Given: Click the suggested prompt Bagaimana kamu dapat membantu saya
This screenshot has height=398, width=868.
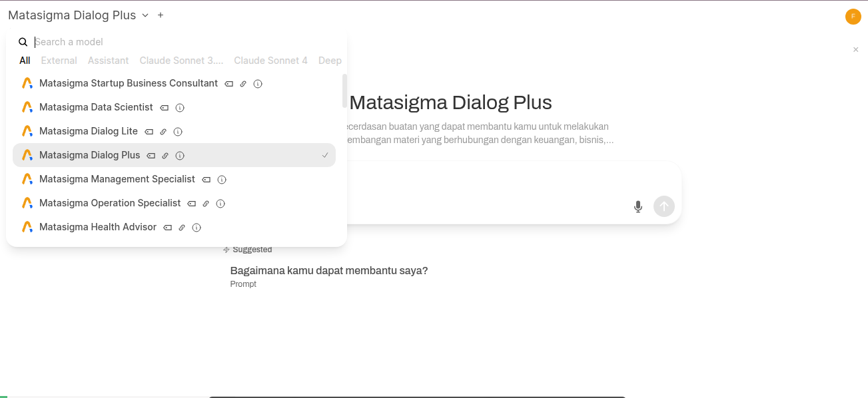Looking at the screenshot, I should [329, 270].
